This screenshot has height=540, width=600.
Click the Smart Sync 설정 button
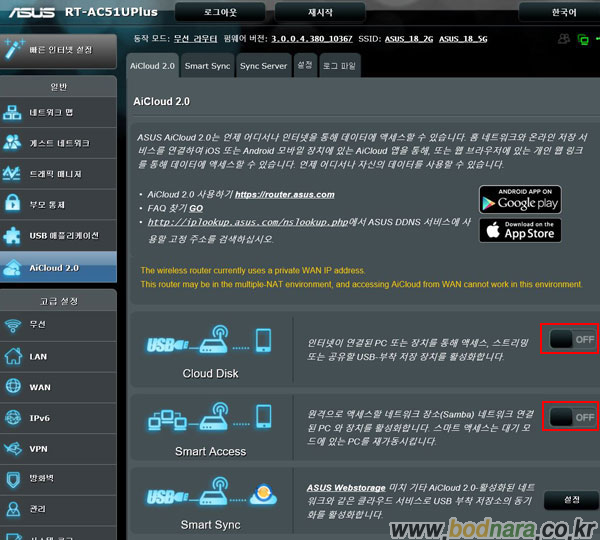(x=571, y=500)
